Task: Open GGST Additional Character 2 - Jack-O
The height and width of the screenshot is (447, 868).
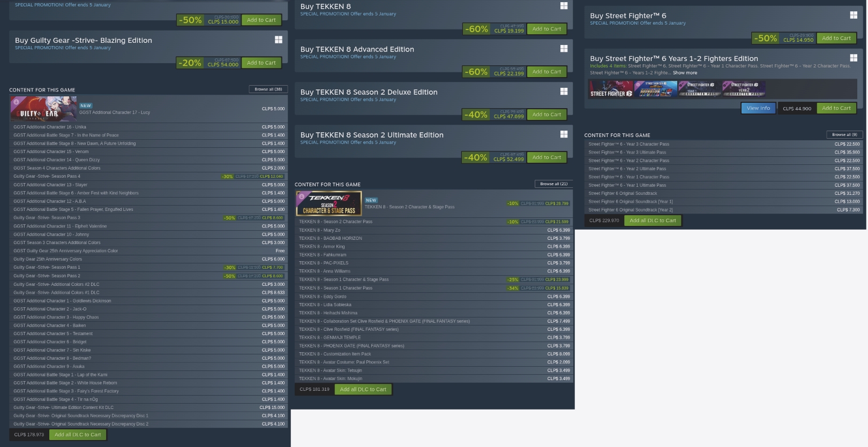Action: coord(148,309)
